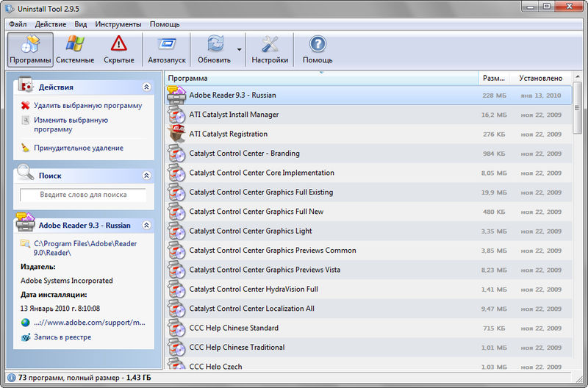The height and width of the screenshot is (388, 588).
Task: Click the Обновить refresh icon
Action: (215, 44)
